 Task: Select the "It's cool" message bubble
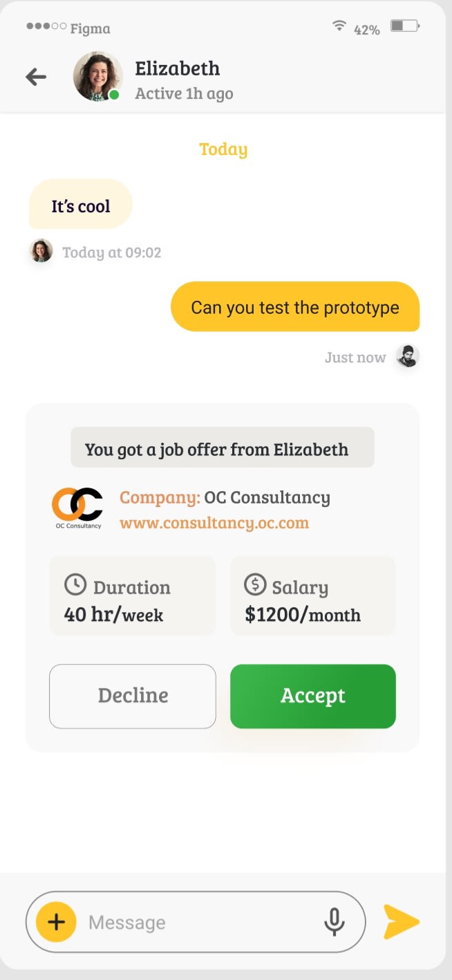[80, 204]
